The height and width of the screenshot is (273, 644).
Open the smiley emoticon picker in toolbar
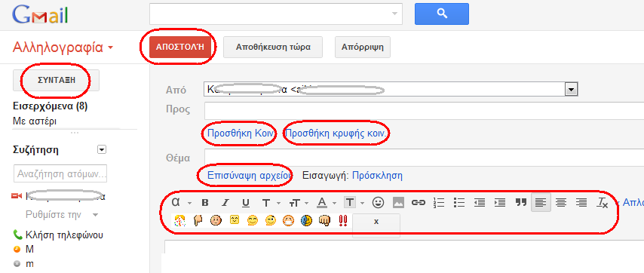pyautogui.click(x=378, y=202)
